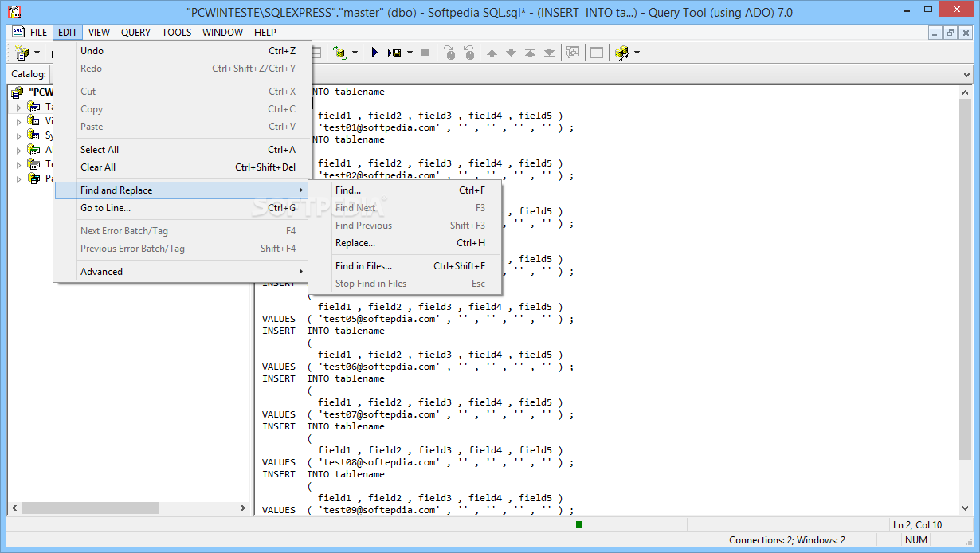
Task: Open the WINDOW menu
Action: click(223, 32)
